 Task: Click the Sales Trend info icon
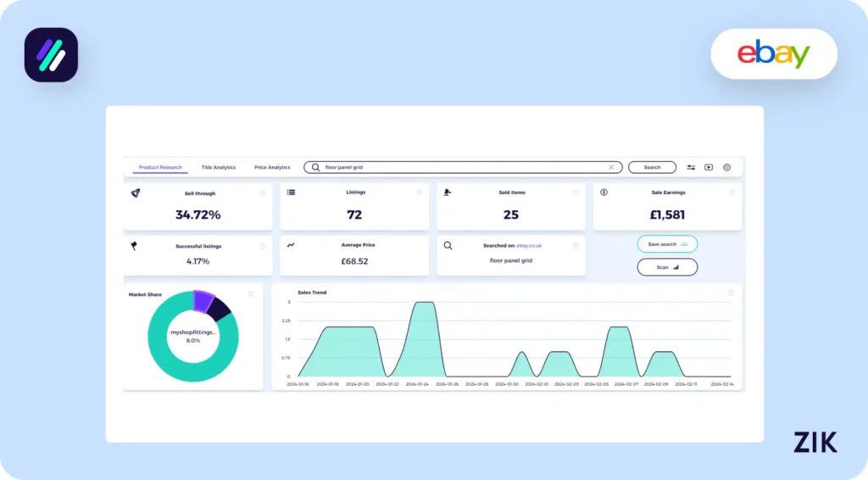pyautogui.click(x=731, y=293)
